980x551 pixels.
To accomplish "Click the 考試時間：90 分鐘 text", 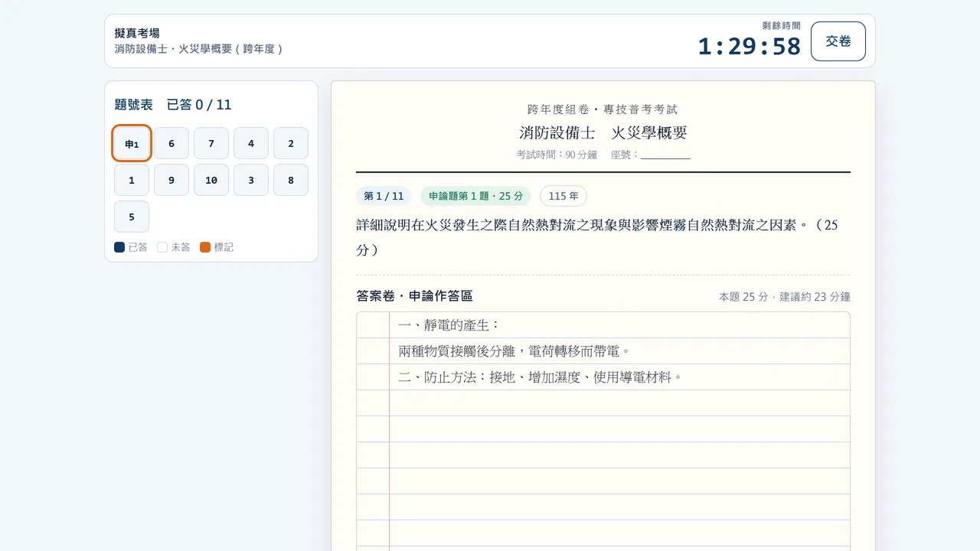I will point(557,155).
